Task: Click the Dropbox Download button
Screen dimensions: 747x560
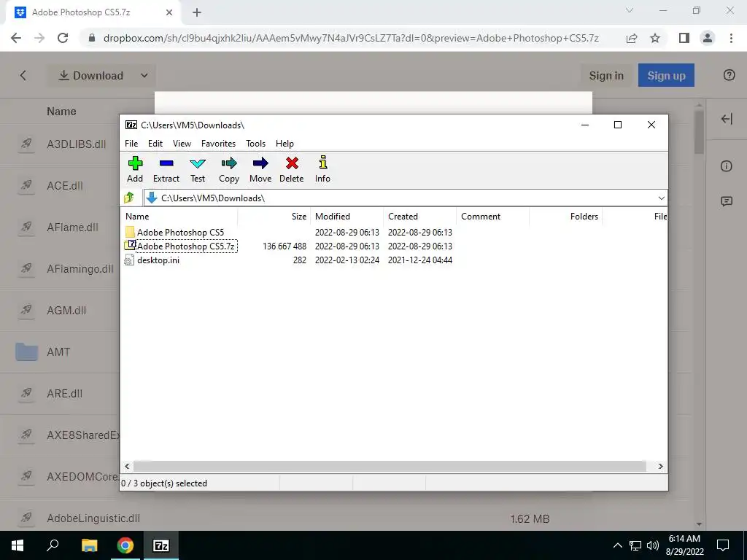Action: tap(91, 75)
